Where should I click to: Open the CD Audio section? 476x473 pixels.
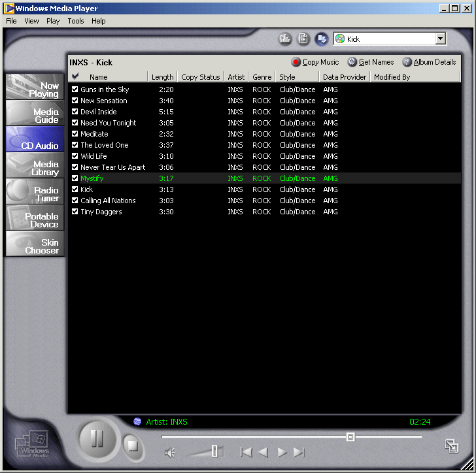(x=35, y=139)
